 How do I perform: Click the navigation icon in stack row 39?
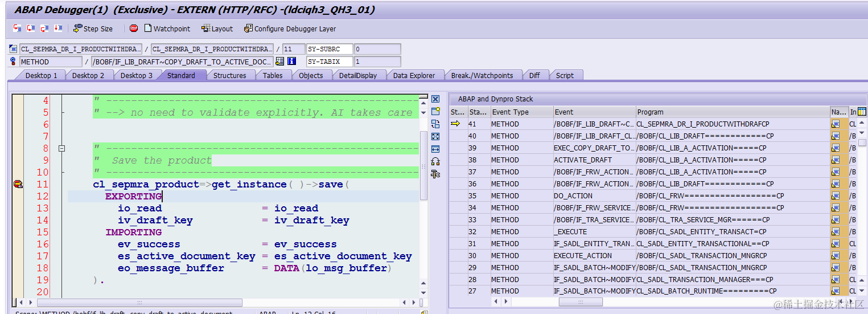click(x=836, y=148)
